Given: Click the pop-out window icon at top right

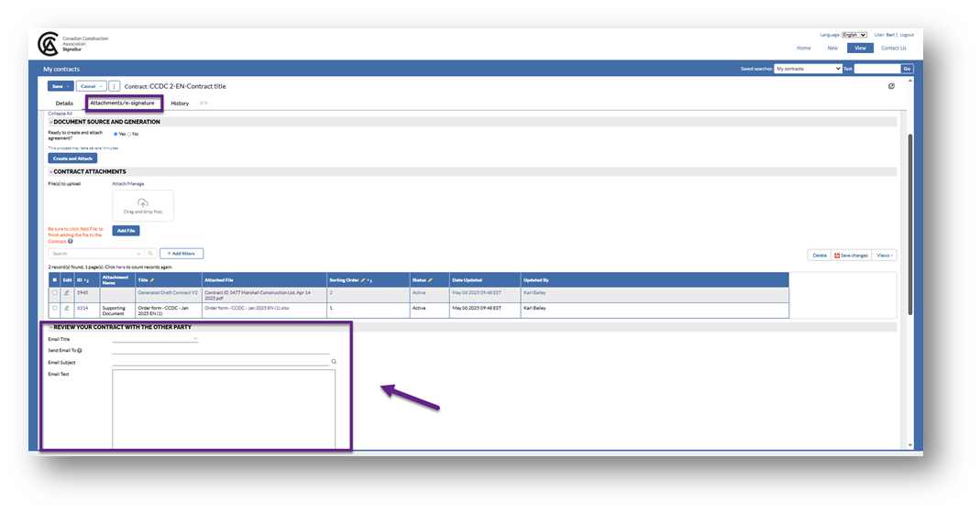Looking at the screenshot, I should pyautogui.click(x=891, y=86).
